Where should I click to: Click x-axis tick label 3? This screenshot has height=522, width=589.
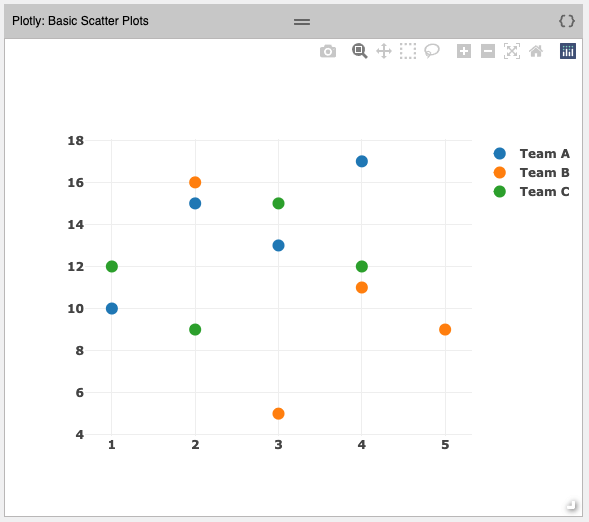pyautogui.click(x=278, y=445)
